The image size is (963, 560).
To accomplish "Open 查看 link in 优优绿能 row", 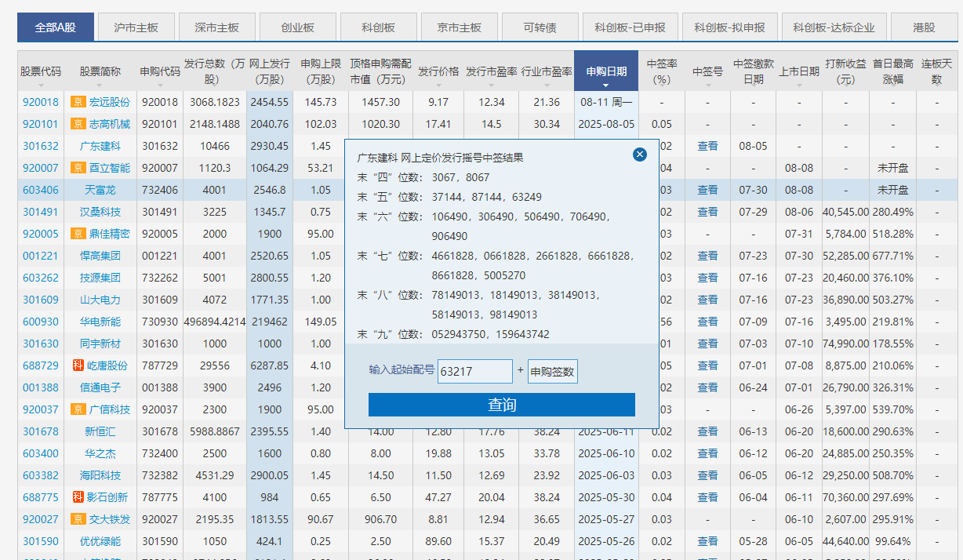I will coord(707,541).
